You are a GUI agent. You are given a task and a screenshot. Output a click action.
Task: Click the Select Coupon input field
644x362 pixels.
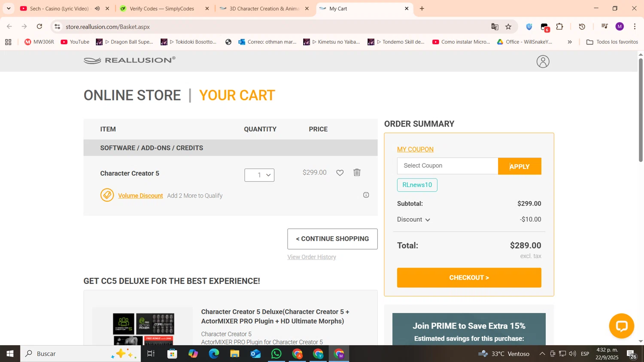pos(447,166)
